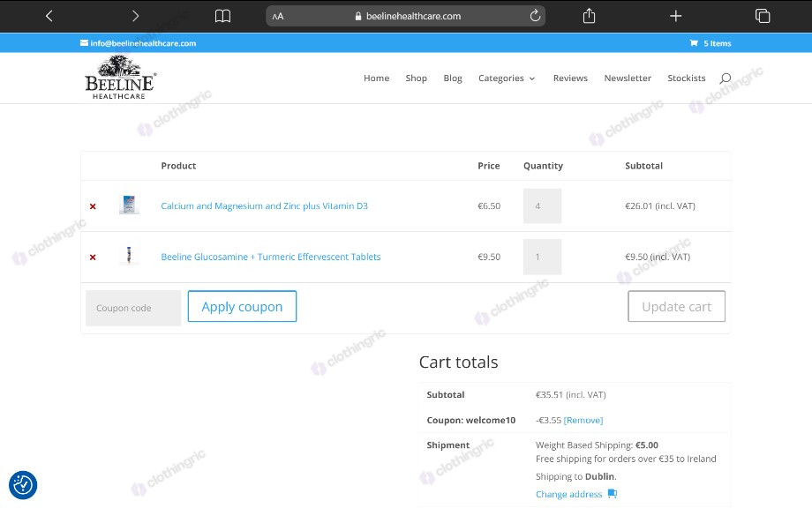This screenshot has height=508, width=812.
Task: Remove Calcium and Magnesium item from cart
Action: pos(93,206)
